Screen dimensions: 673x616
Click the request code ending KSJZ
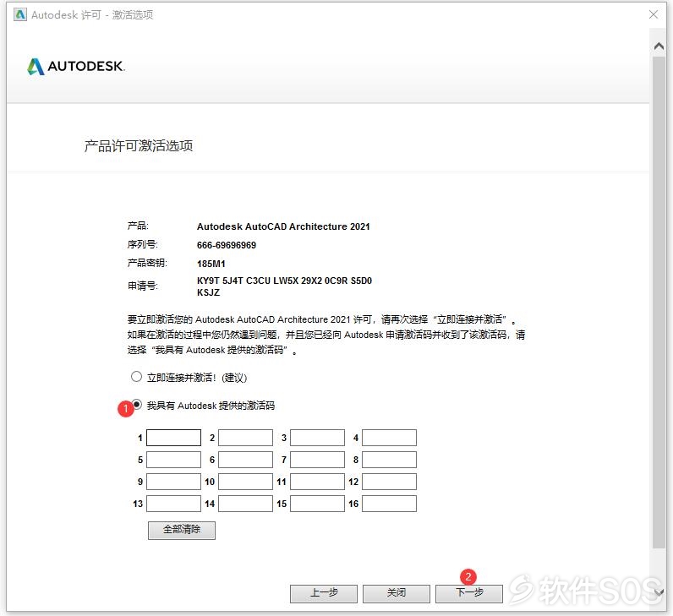tap(208, 292)
